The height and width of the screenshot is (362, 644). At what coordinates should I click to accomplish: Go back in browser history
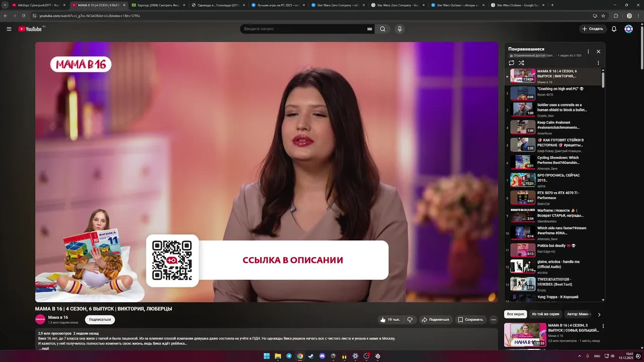[x=5, y=16]
